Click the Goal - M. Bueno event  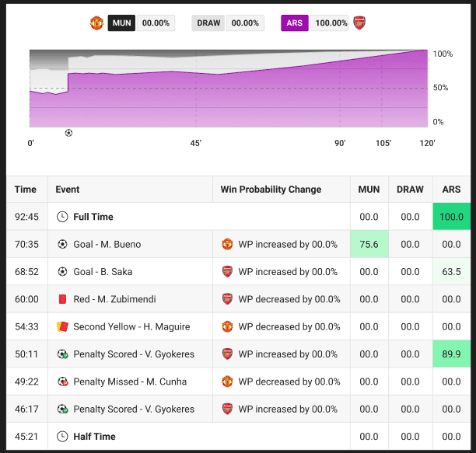[107, 245]
